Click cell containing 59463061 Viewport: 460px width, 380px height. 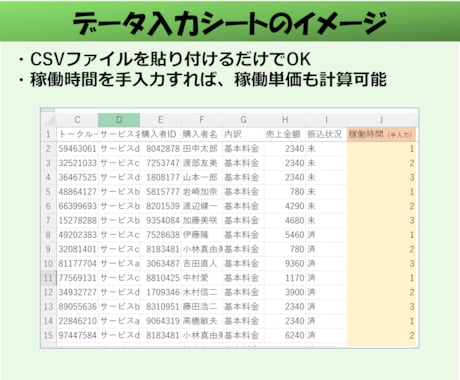pos(77,149)
